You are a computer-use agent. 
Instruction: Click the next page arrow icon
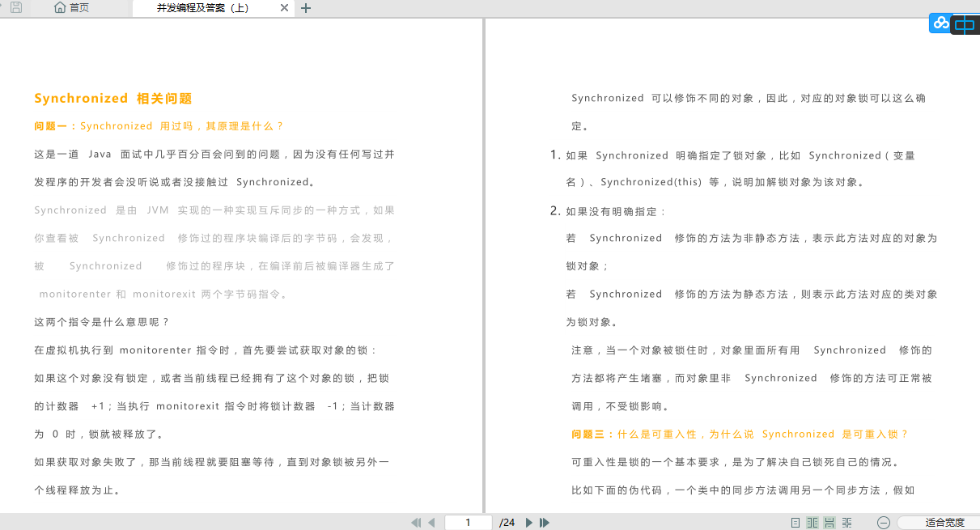[x=528, y=522]
